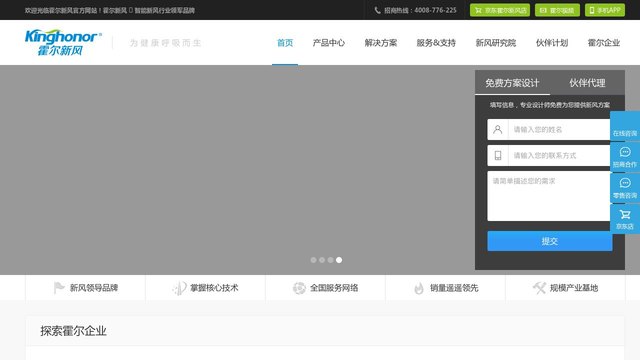This screenshot has width=640, height=360.
Task: Click the person icon in the name field
Action: pyautogui.click(x=498, y=129)
